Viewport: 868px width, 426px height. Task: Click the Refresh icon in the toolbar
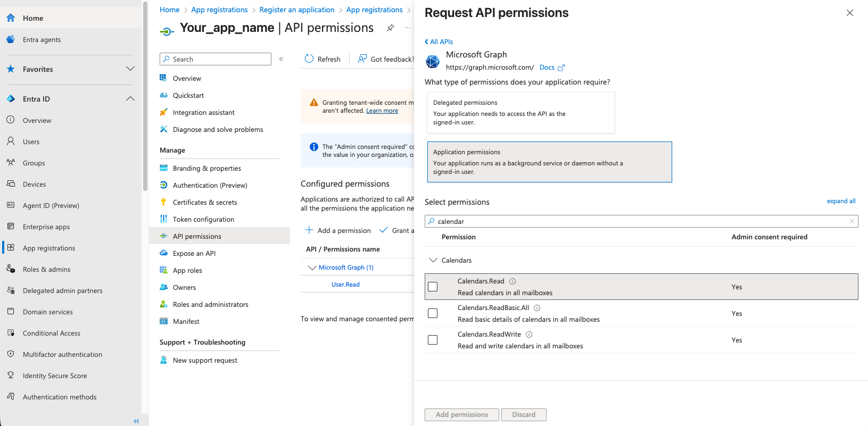[309, 59]
